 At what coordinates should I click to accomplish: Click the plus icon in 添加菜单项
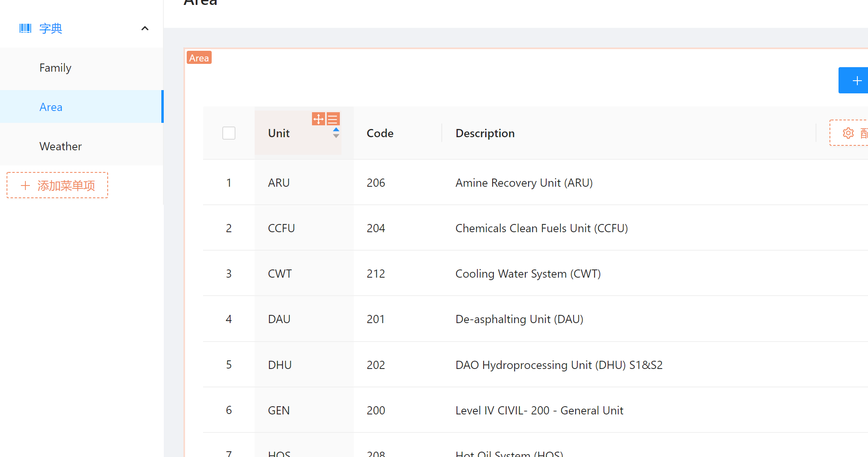coord(25,186)
